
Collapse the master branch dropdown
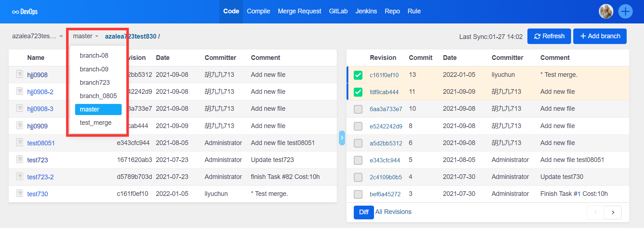coord(86,36)
